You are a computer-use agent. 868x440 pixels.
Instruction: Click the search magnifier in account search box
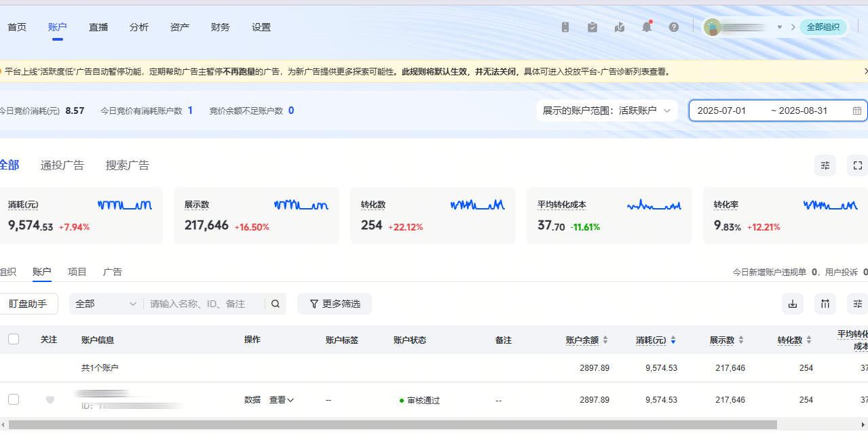click(276, 304)
